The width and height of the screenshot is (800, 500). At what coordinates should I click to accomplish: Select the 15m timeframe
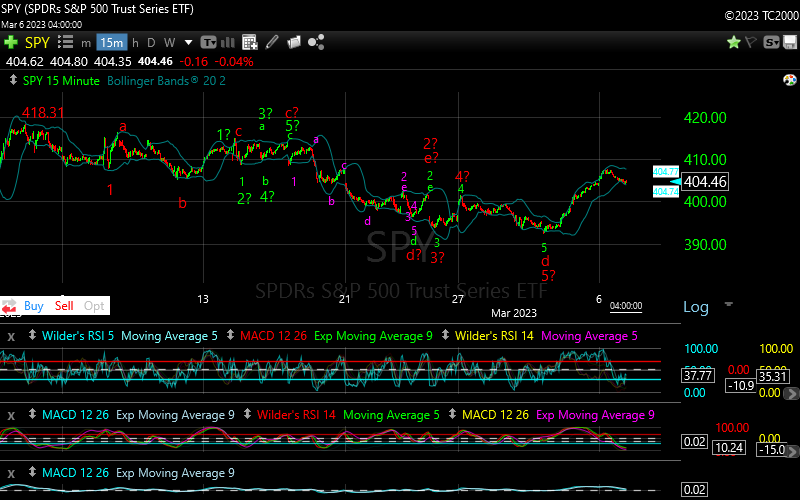pyautogui.click(x=112, y=42)
